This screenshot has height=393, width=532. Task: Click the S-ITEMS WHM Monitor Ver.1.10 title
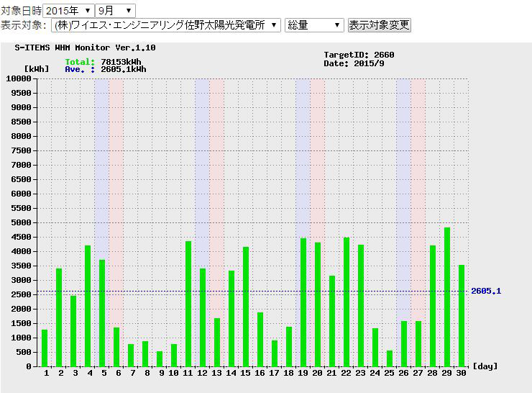(85, 48)
